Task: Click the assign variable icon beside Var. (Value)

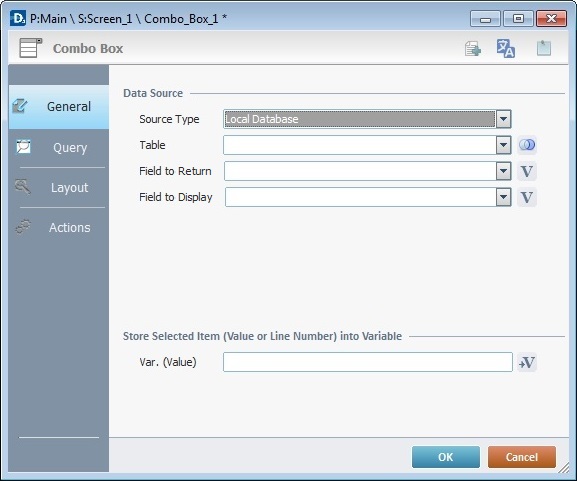Action: [x=527, y=362]
